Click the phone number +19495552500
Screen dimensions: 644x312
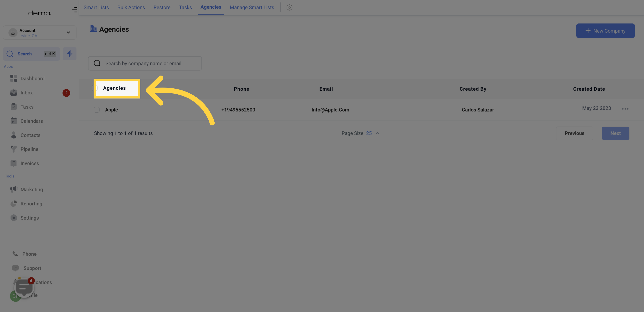pyautogui.click(x=238, y=110)
